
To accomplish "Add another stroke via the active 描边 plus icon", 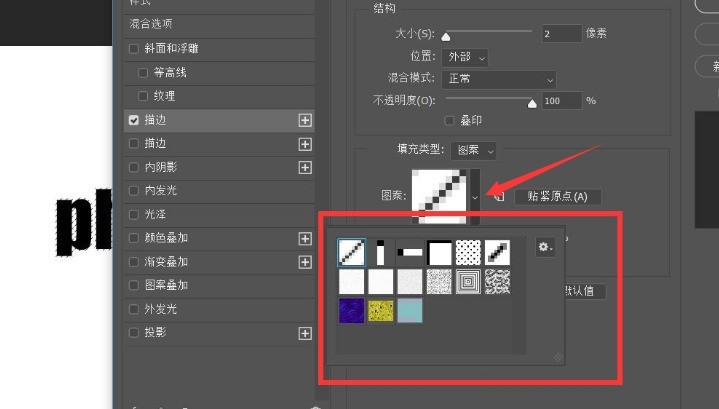I will coord(305,120).
